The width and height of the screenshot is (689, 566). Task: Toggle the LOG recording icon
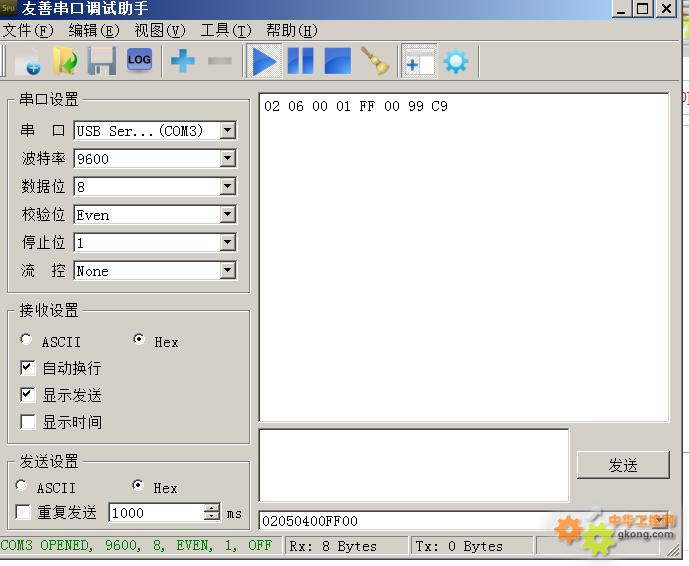coord(139,60)
